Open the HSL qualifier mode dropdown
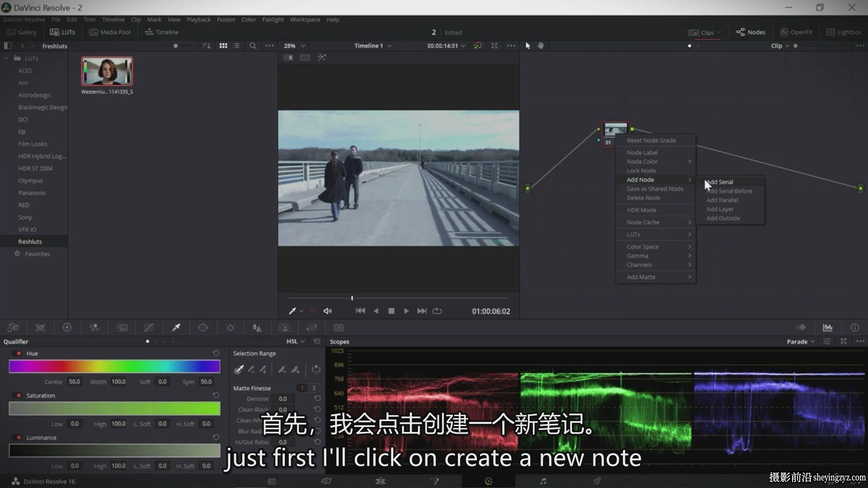 click(x=296, y=341)
